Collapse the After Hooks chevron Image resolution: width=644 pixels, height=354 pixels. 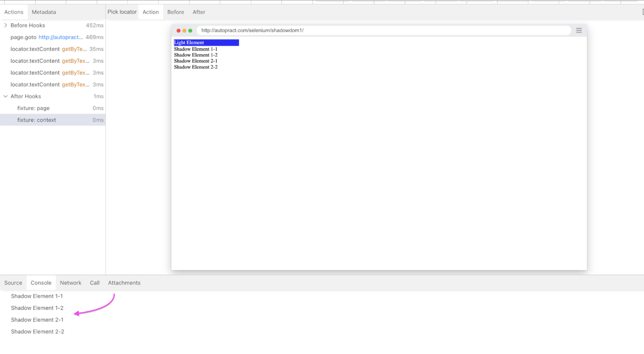point(6,96)
